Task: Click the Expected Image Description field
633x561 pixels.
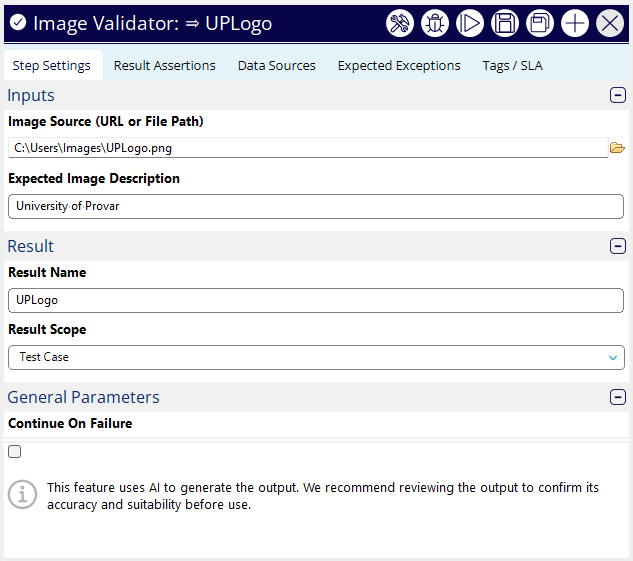Action: (x=315, y=206)
